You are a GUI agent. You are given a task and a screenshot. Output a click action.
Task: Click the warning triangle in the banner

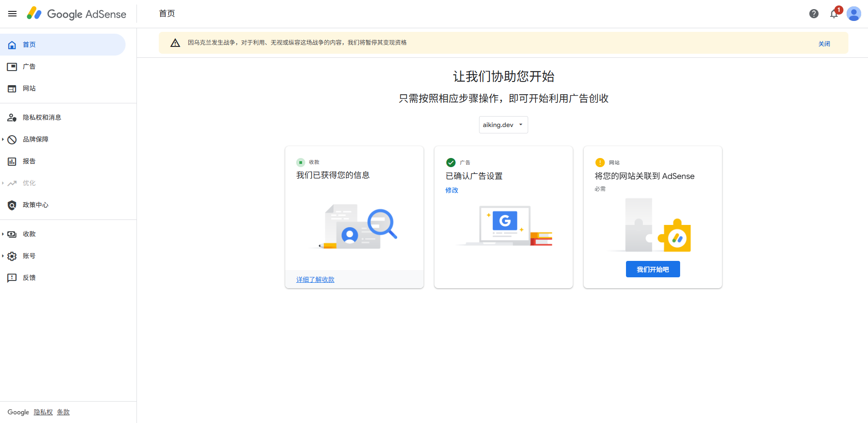tap(175, 43)
